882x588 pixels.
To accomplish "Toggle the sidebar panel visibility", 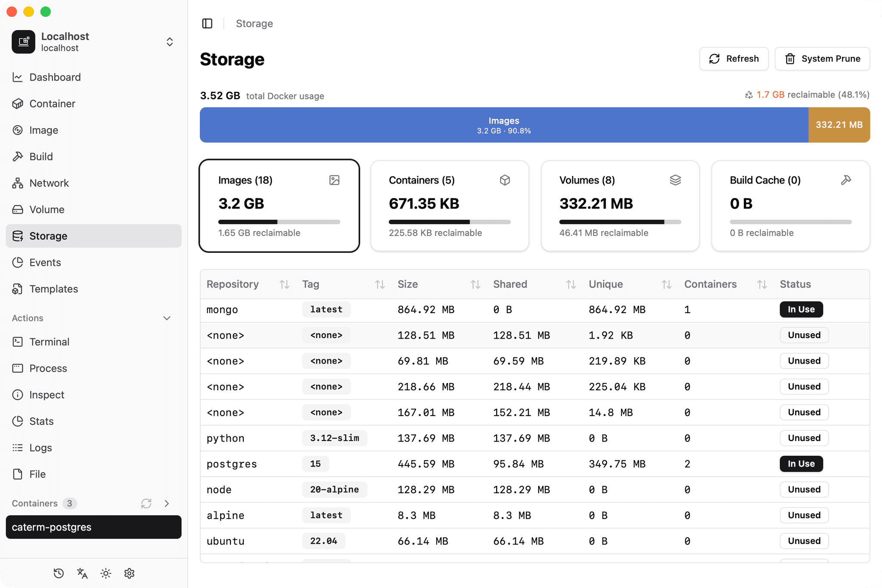I will 207,23.
